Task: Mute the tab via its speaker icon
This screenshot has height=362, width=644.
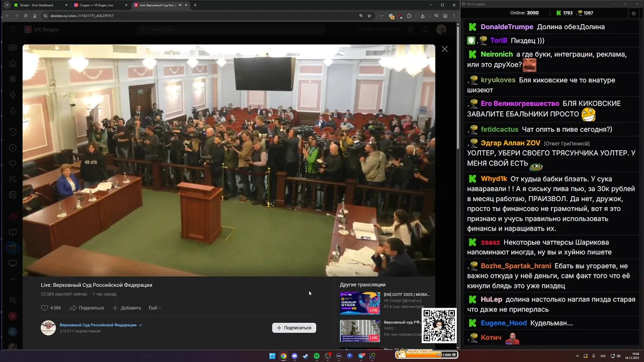Action: (x=180, y=5)
